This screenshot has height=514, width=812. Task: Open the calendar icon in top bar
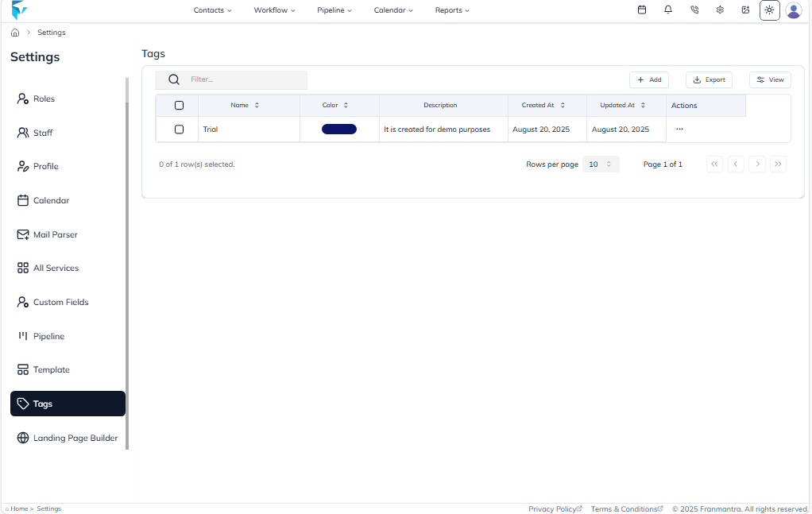pos(642,10)
